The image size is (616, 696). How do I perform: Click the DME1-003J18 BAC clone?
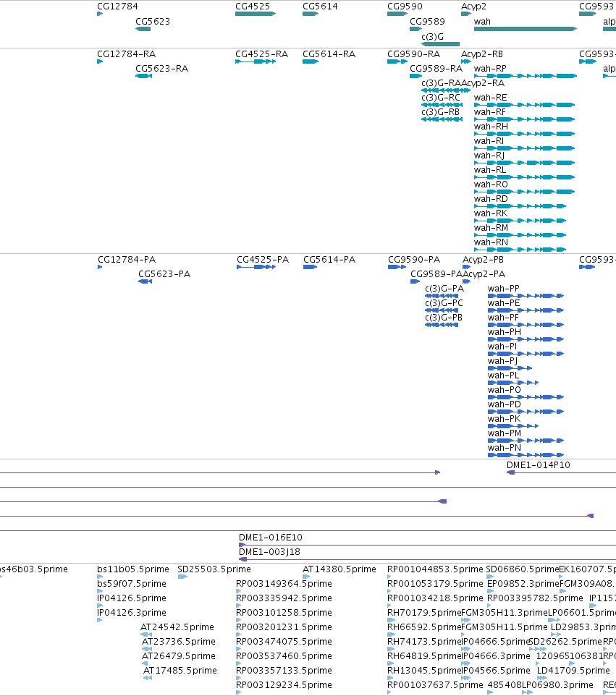click(427, 559)
